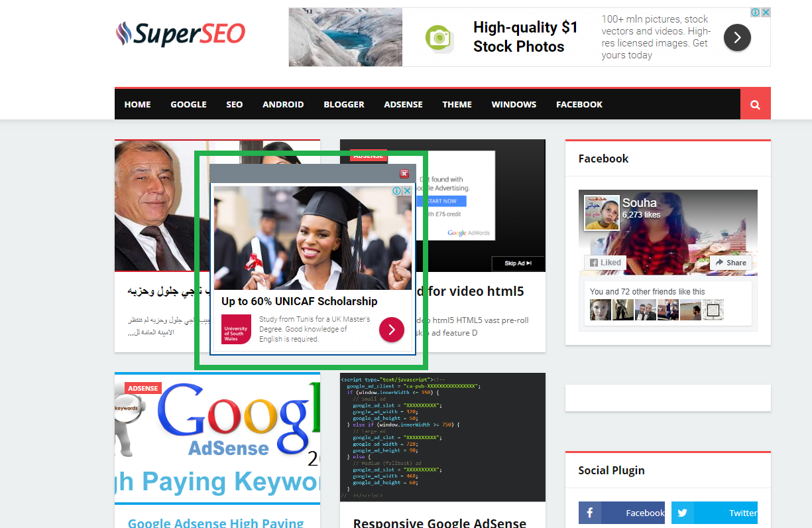Close the popup ad with red X
This screenshot has height=528, width=812.
tap(404, 174)
